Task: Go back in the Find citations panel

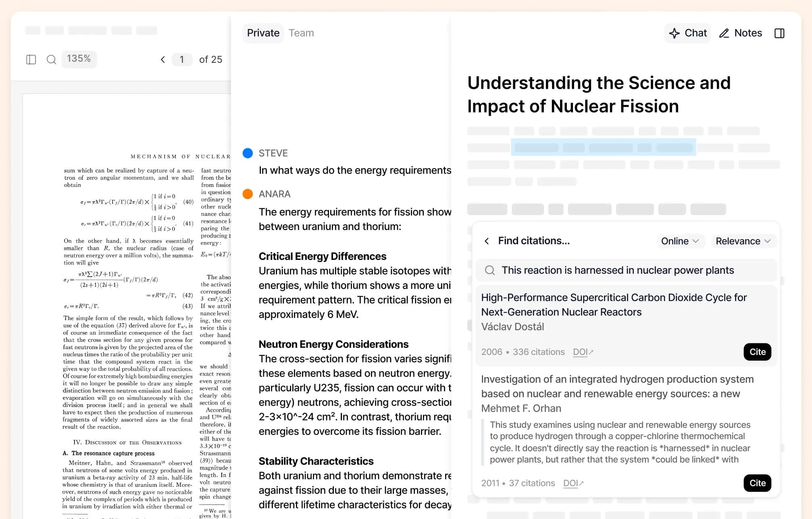Action: pyautogui.click(x=487, y=241)
